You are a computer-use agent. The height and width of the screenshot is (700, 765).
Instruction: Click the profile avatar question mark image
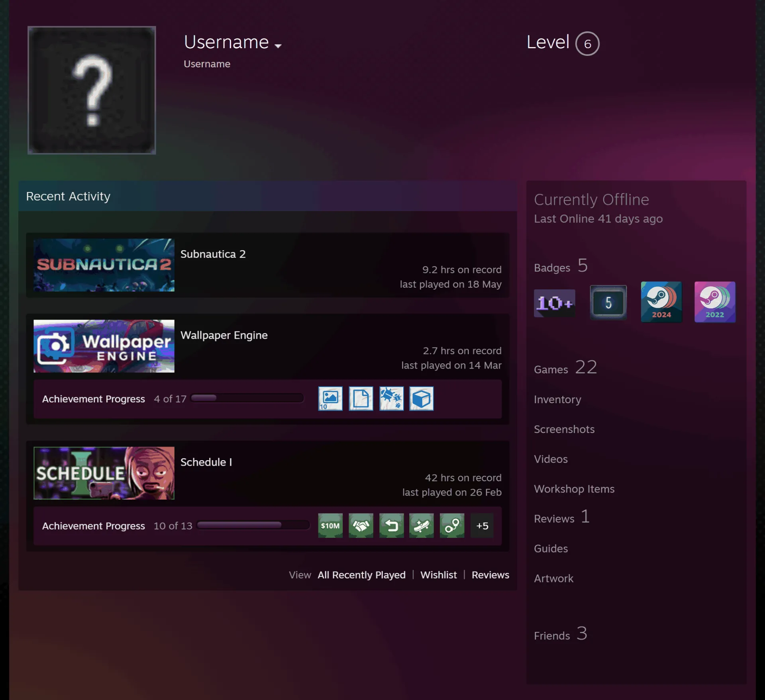coord(92,90)
